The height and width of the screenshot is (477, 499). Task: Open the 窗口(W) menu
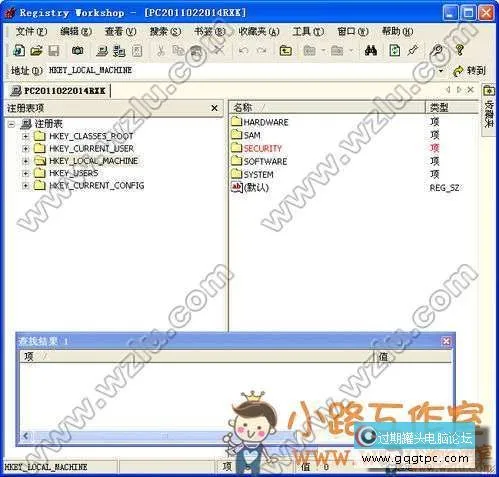353,31
